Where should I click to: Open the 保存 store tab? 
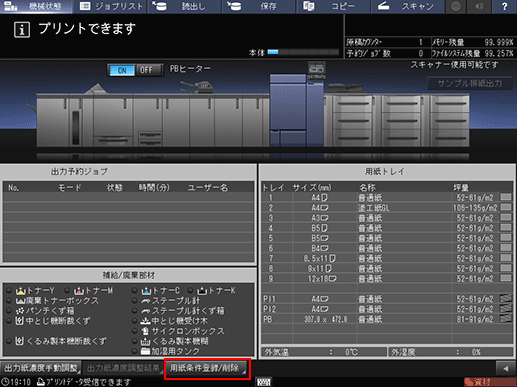click(x=259, y=6)
